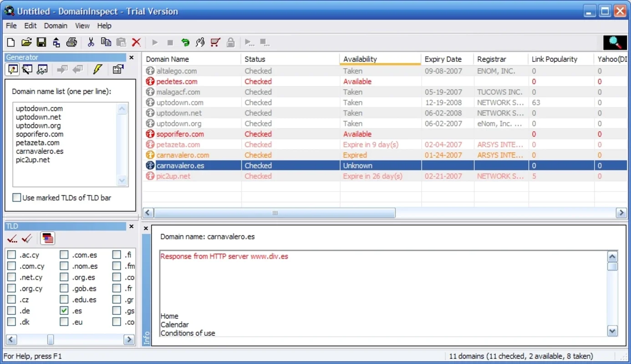Screen dimensions: 631x364
Task: Open the Help menu
Action: (104, 26)
